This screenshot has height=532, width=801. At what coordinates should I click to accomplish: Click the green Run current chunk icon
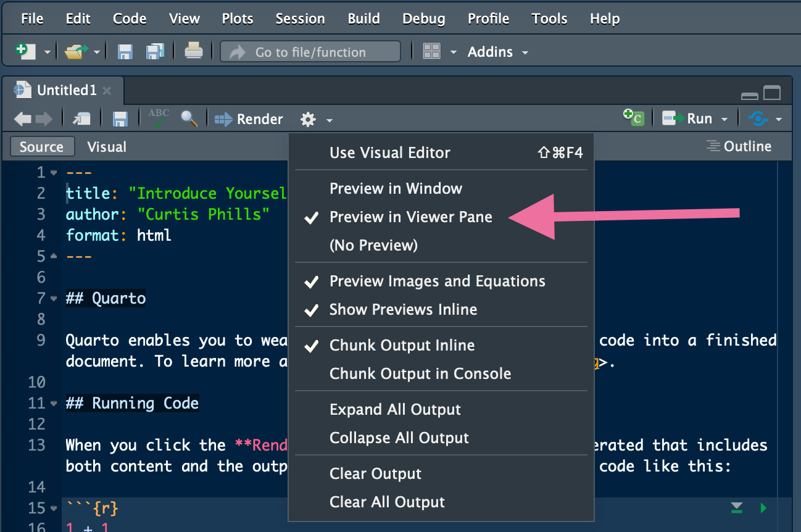pos(763,508)
